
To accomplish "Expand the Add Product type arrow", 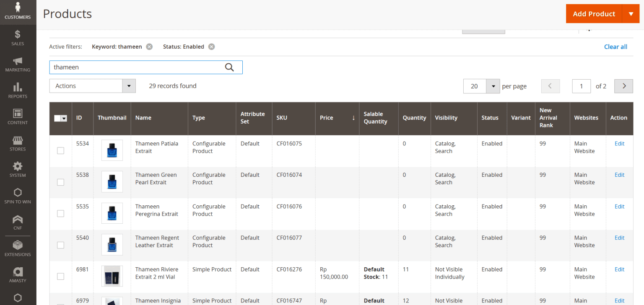I will pos(631,14).
